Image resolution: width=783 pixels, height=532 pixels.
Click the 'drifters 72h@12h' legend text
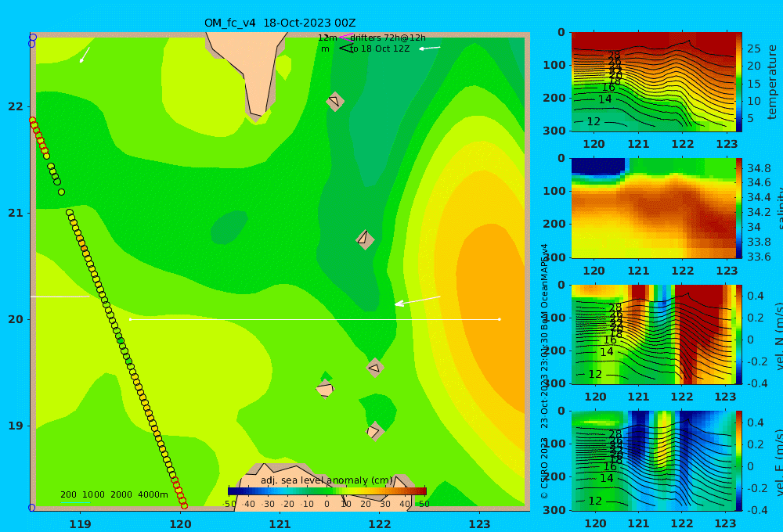[x=388, y=38]
